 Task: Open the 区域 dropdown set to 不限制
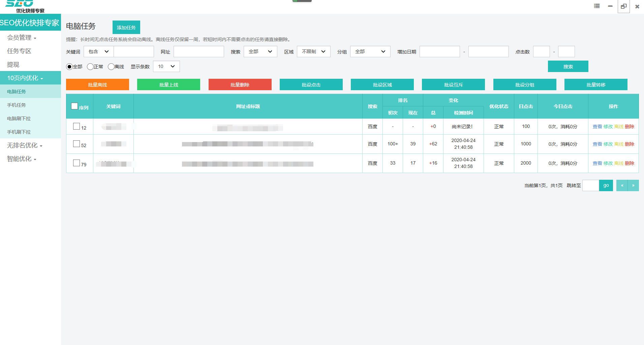pos(313,51)
